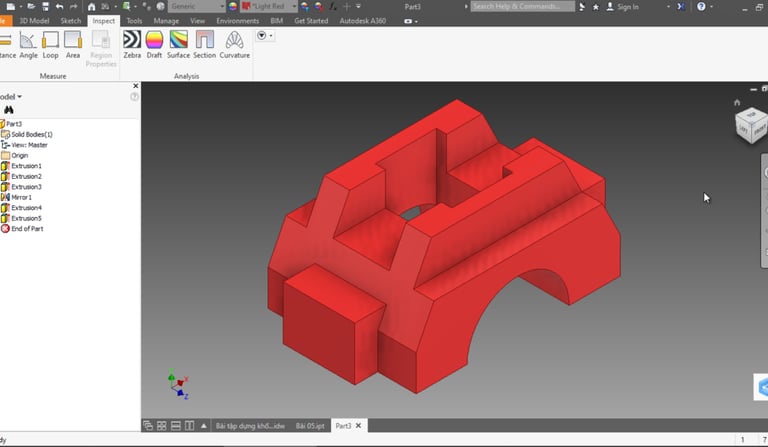This screenshot has height=447, width=768.
Task: Switch to the Tools tab
Action: click(134, 21)
